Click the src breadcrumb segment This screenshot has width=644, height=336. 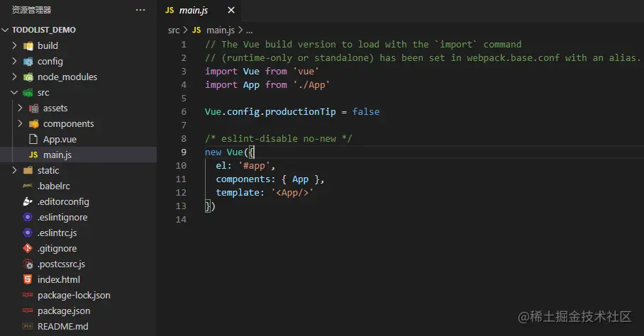[174, 30]
